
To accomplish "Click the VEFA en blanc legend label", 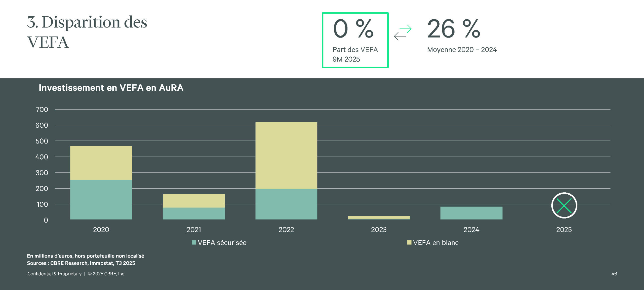I will pyautogui.click(x=436, y=243).
